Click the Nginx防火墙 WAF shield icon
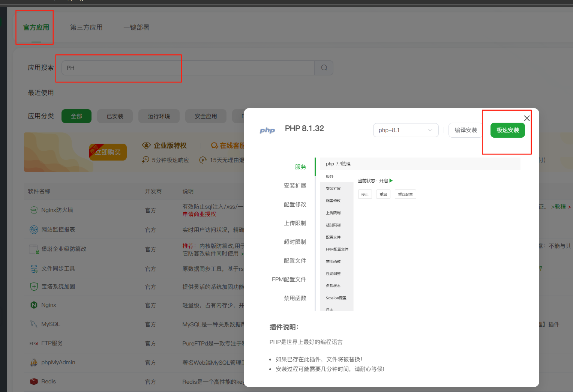The height and width of the screenshot is (392, 573). [x=34, y=210]
